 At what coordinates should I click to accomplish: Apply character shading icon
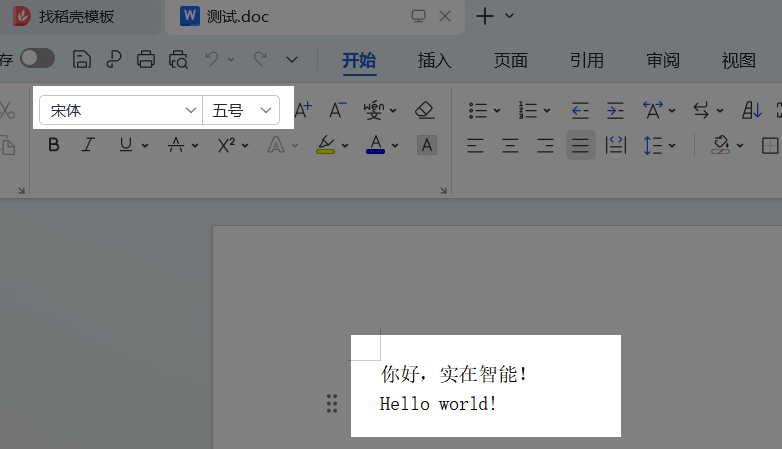(x=427, y=145)
